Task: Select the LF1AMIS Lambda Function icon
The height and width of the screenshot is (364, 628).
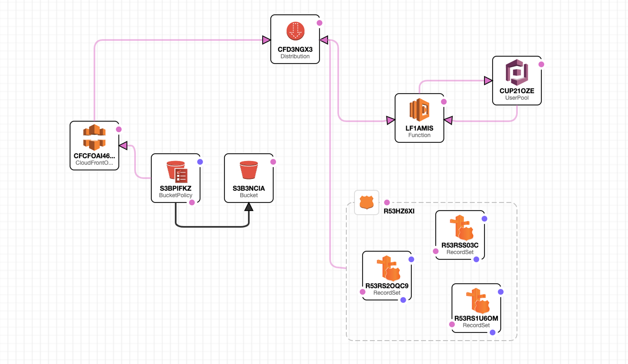Action: pos(419,110)
